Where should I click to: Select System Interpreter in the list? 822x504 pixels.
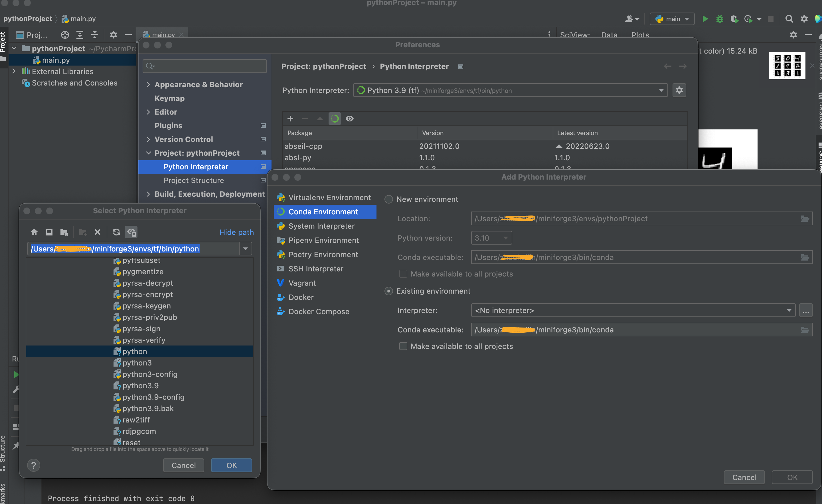point(321,226)
